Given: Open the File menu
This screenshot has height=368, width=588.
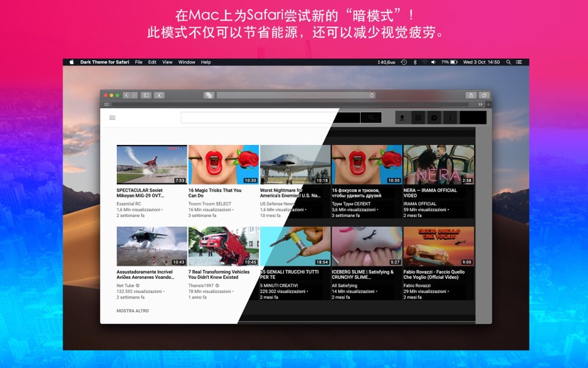Looking at the screenshot, I should 139,63.
